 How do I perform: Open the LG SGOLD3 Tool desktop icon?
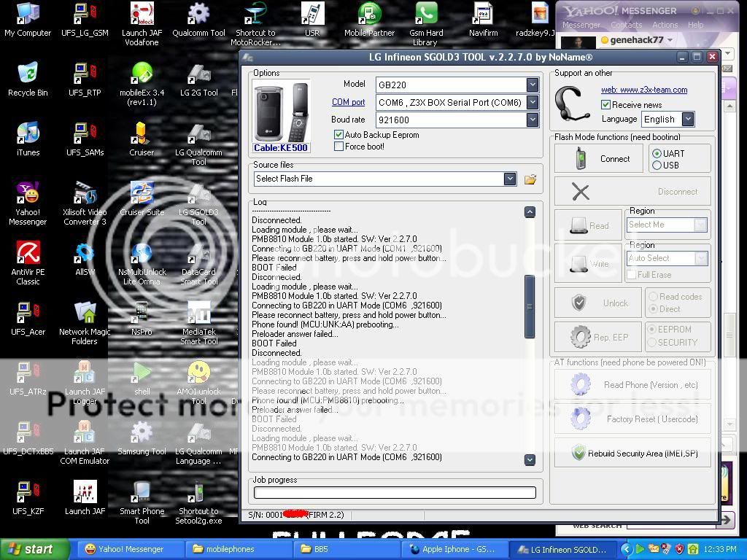(198, 204)
